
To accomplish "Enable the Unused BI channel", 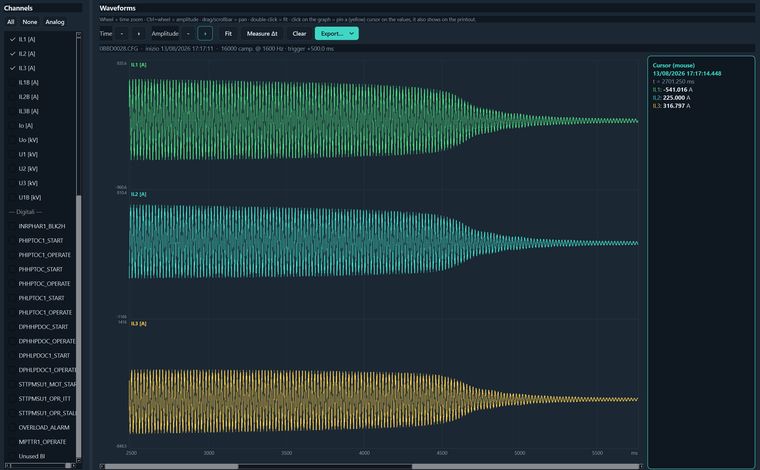I will click(13, 456).
